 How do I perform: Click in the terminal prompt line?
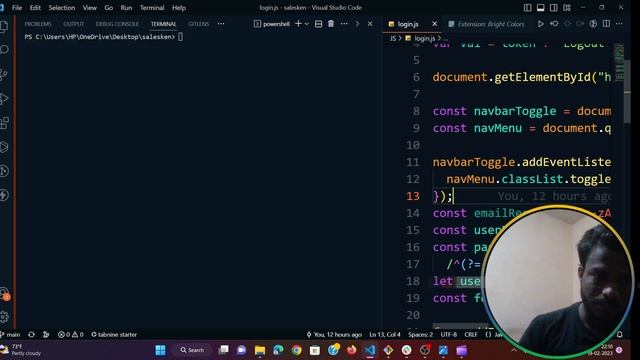tap(104, 37)
